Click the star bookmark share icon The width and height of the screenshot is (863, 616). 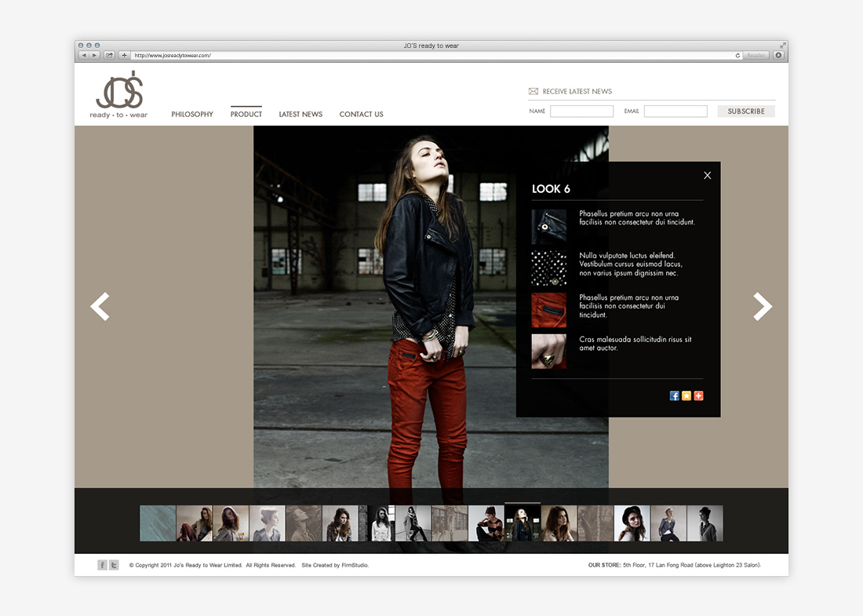pyautogui.click(x=686, y=395)
